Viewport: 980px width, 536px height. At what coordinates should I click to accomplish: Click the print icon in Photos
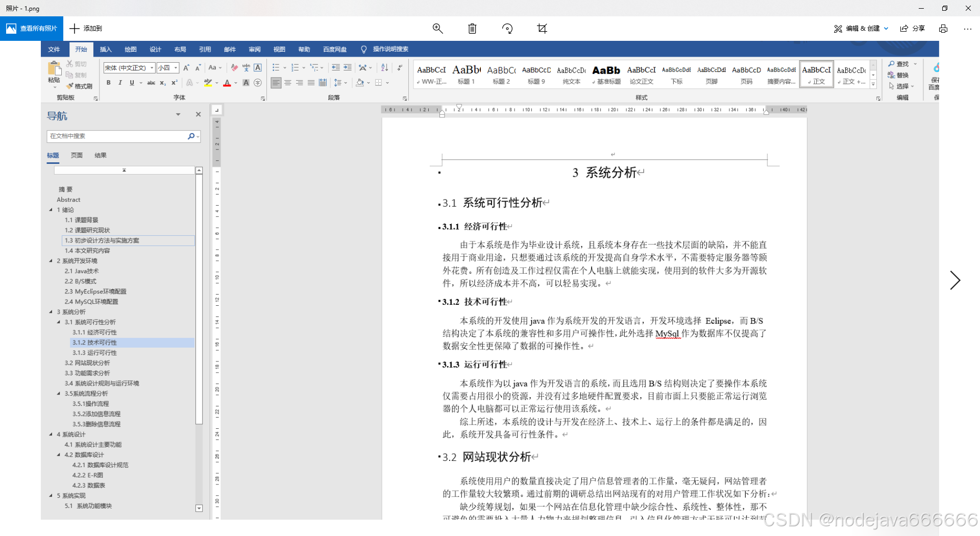click(x=943, y=29)
